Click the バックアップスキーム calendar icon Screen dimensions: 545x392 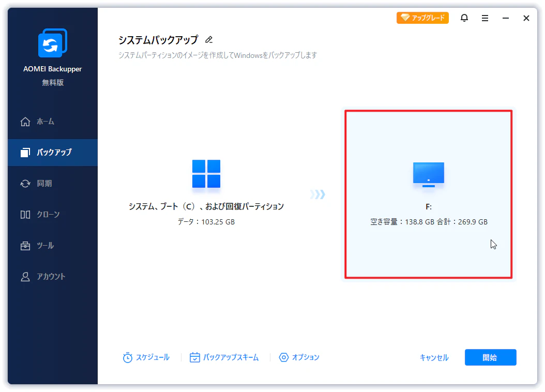pyautogui.click(x=194, y=357)
